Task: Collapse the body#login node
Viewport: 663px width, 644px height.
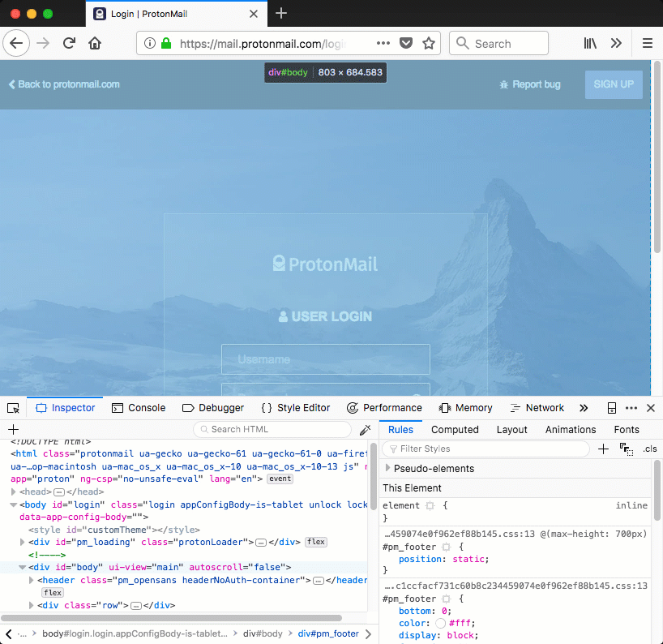Action: (13, 504)
